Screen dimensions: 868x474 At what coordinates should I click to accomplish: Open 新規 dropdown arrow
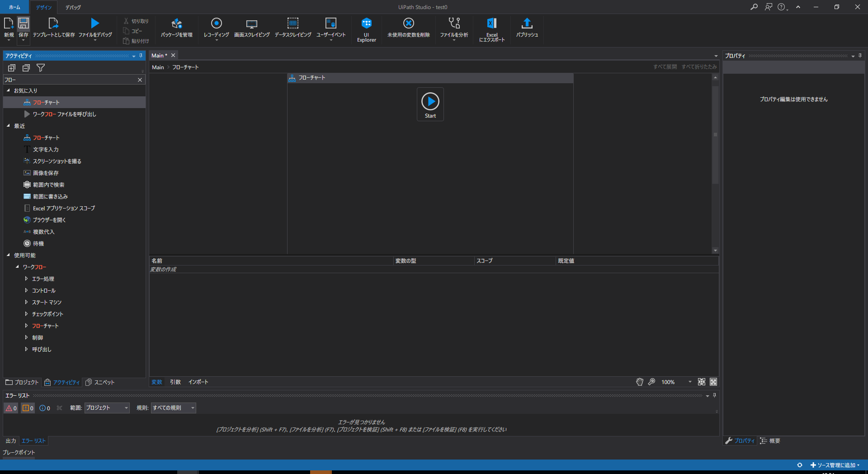click(x=9, y=41)
